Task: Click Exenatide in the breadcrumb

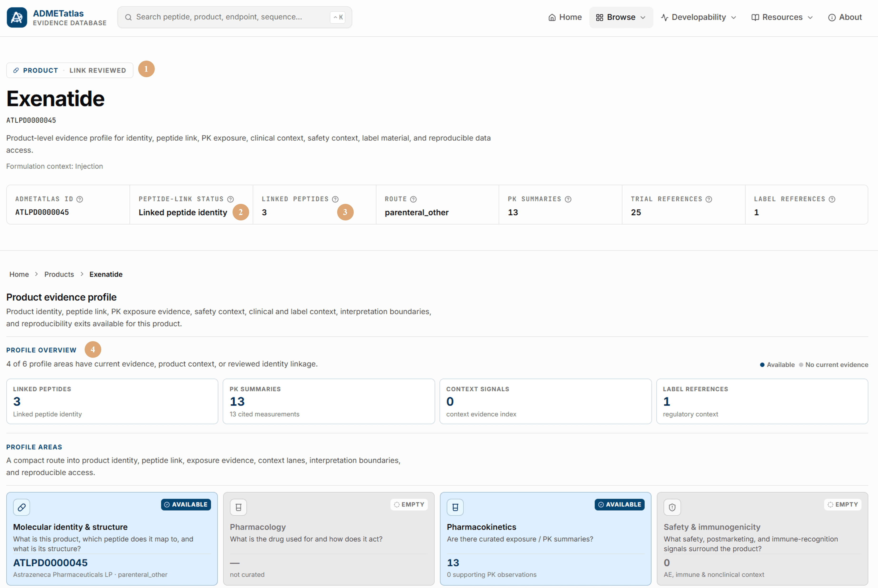Action: (106, 274)
